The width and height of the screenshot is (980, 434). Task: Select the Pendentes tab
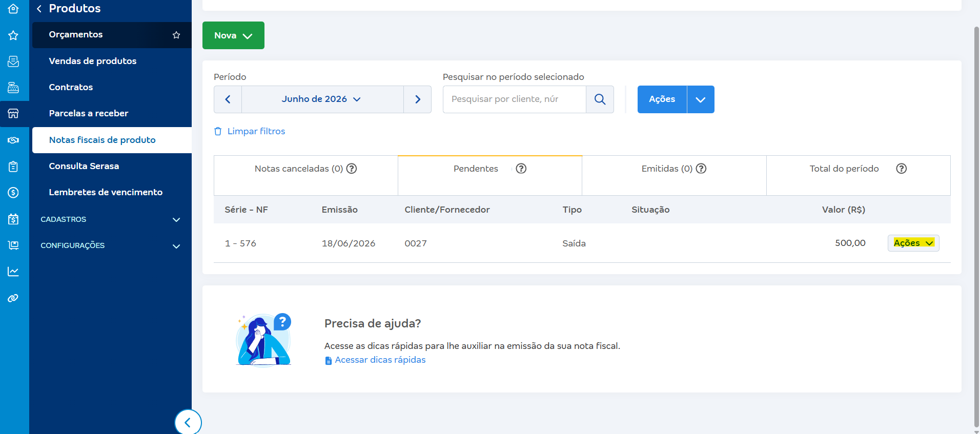pos(490,175)
